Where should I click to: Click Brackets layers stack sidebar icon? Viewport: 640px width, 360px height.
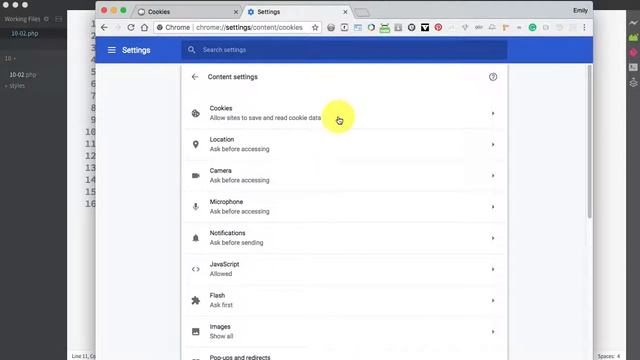point(633,82)
